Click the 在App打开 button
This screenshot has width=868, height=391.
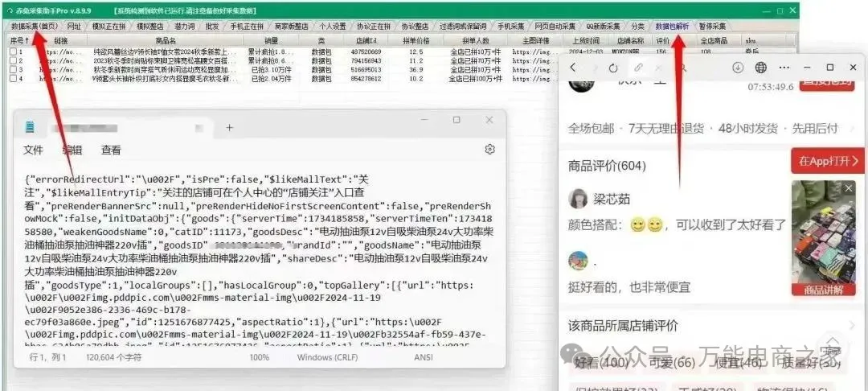pos(827,161)
